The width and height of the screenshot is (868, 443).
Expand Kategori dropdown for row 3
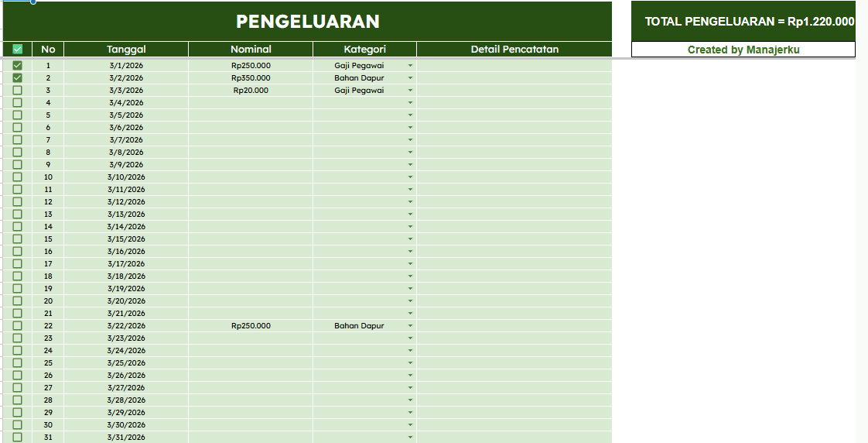click(410, 91)
